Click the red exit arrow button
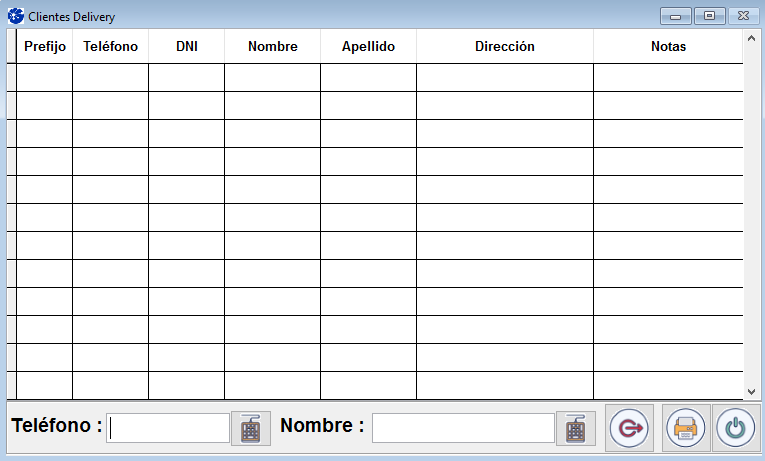765x461 pixels. click(x=630, y=428)
